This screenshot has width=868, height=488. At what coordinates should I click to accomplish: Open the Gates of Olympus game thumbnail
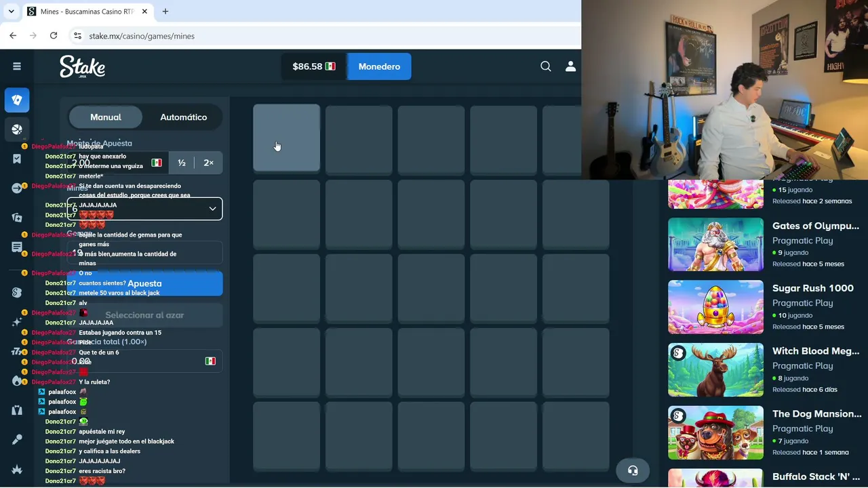point(715,245)
